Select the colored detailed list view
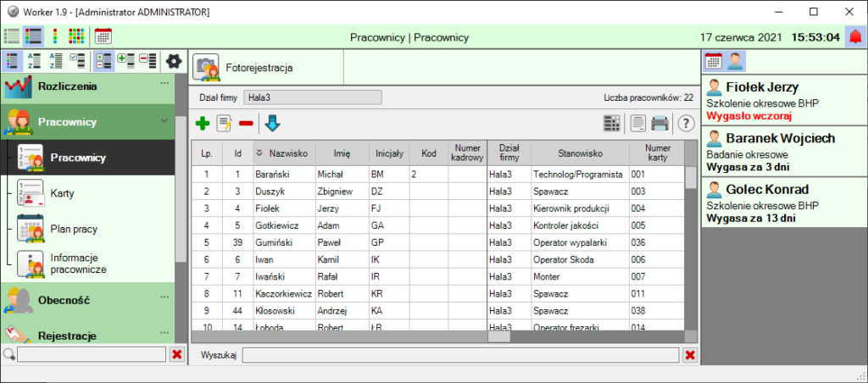Screen dimensions: 868x383 coord(34,36)
